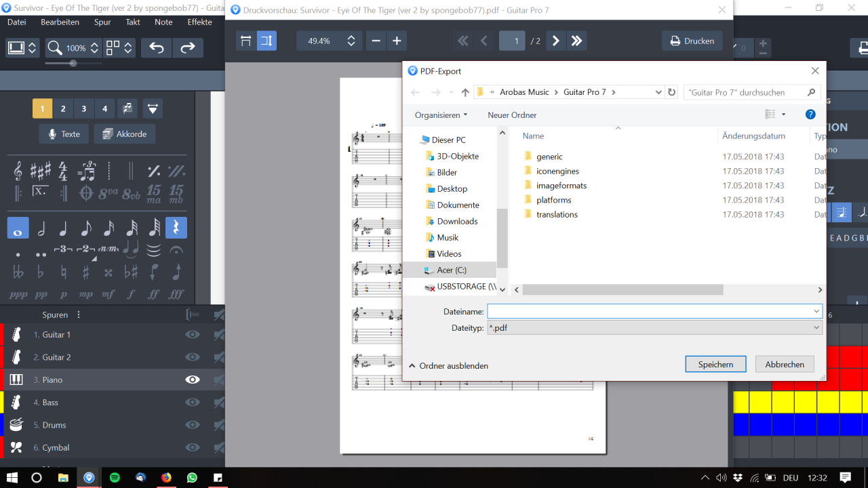Open the Bearbeiten menu
868x488 pixels.
[60, 22]
